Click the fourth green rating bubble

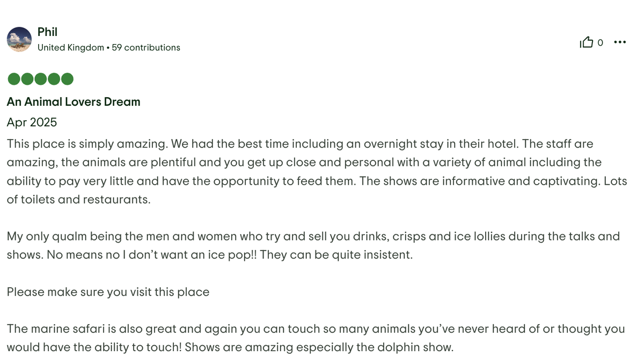(x=54, y=79)
